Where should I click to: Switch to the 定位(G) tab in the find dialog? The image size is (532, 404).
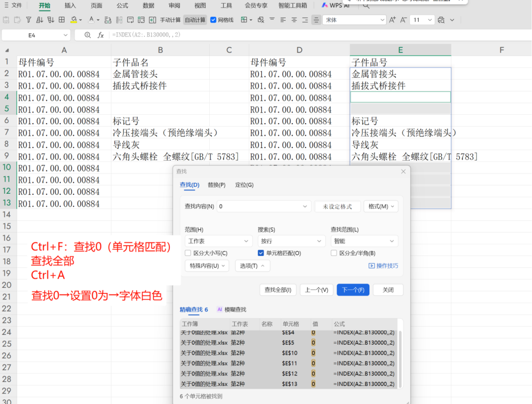[244, 185]
